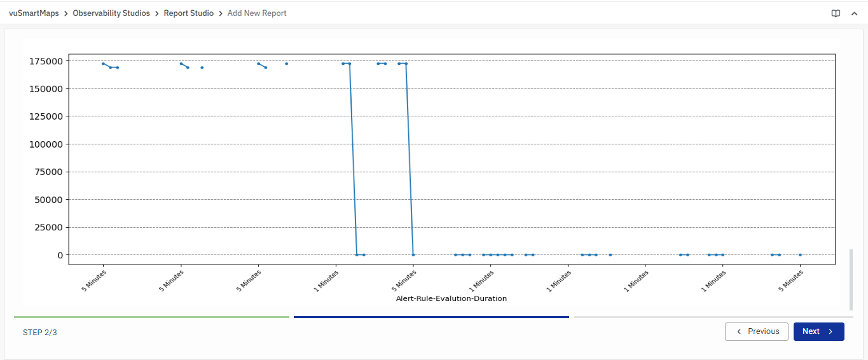Click the Alert-Rule-Evalution-Duration axis title
The image size is (868, 360).
pos(451,298)
